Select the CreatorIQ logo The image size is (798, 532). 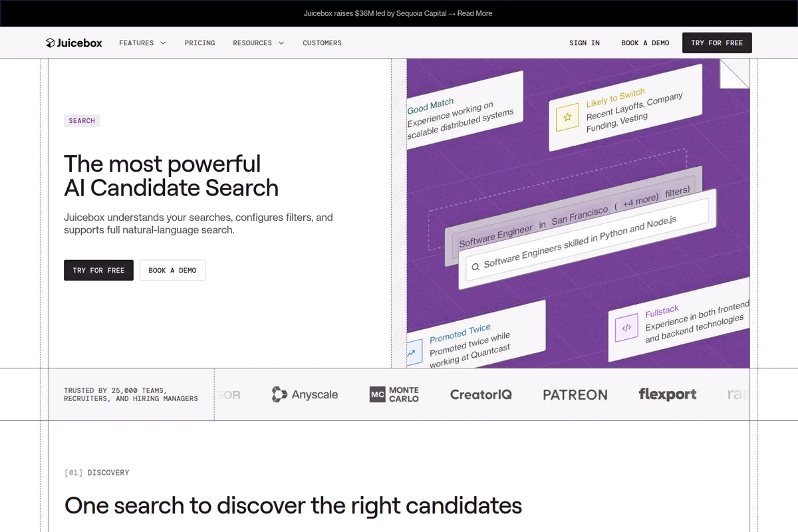(480, 394)
